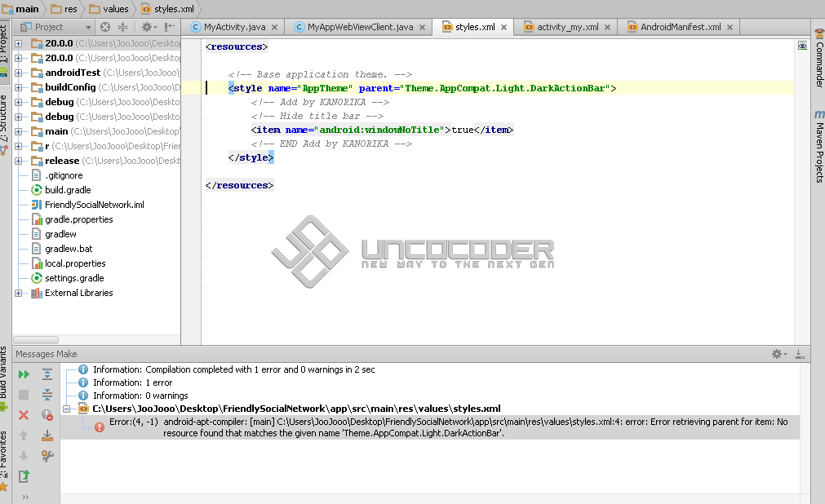Select the .gitignore file

[x=64, y=175]
